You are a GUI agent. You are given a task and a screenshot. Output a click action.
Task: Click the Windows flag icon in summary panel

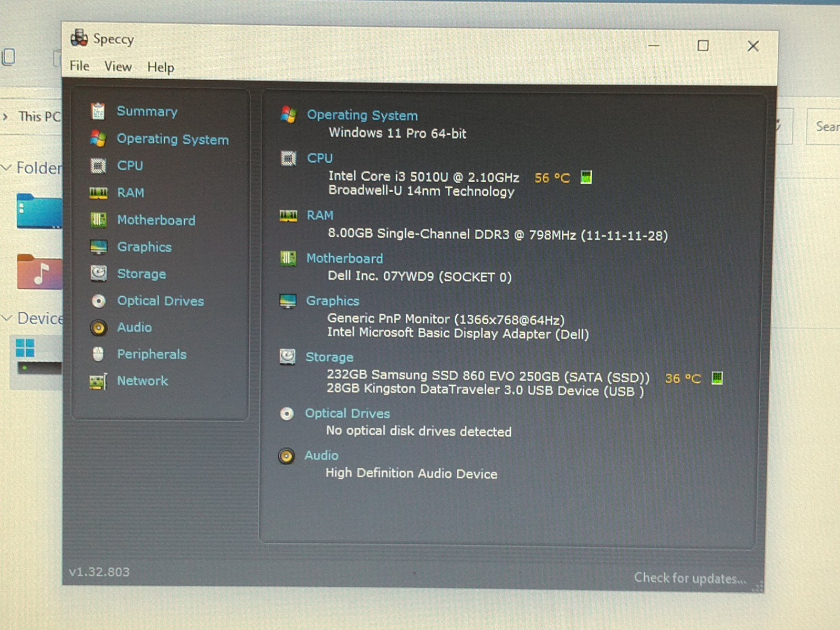tap(289, 114)
